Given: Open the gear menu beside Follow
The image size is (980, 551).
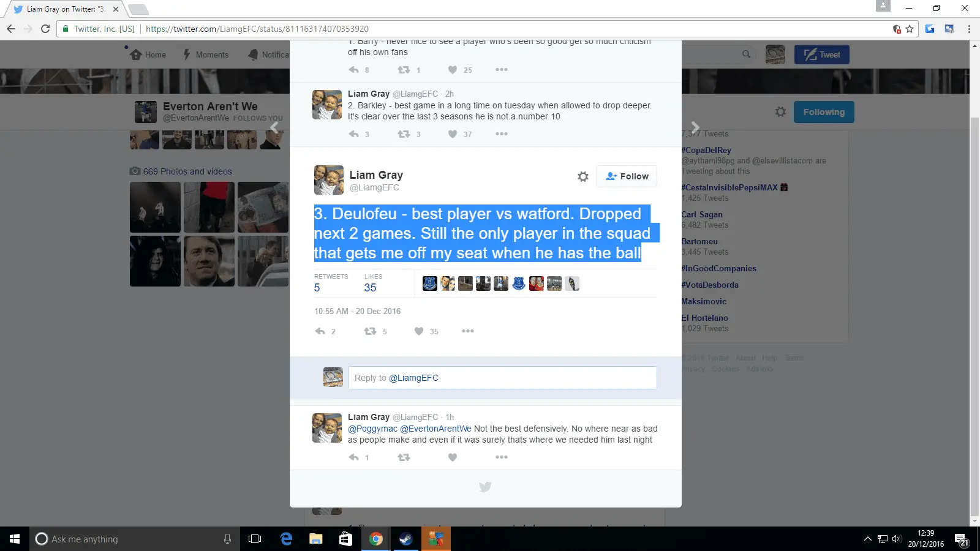Looking at the screenshot, I should (x=582, y=176).
